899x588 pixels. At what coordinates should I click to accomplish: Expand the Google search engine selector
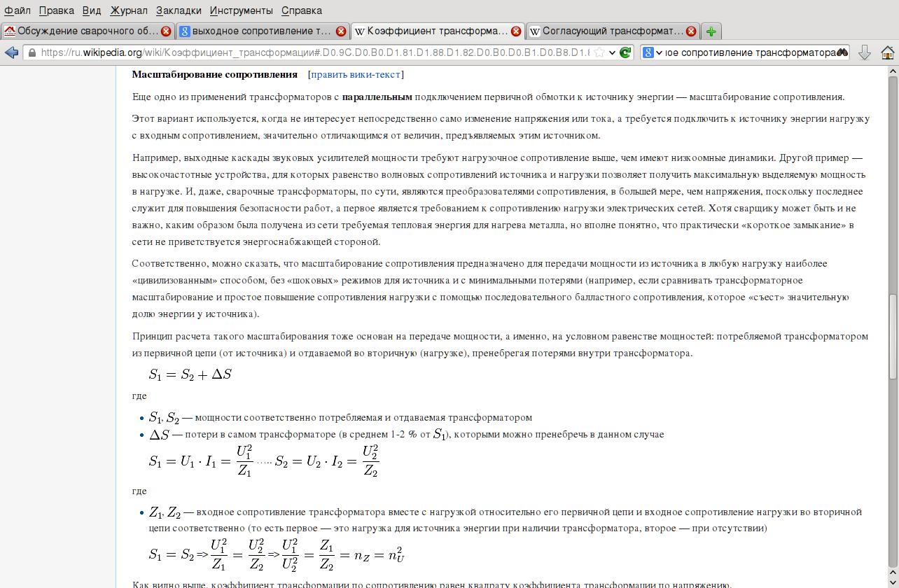653,52
